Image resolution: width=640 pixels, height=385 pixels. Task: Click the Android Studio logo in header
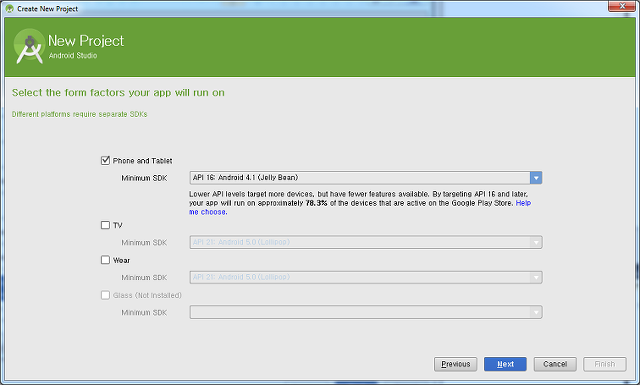(29, 46)
